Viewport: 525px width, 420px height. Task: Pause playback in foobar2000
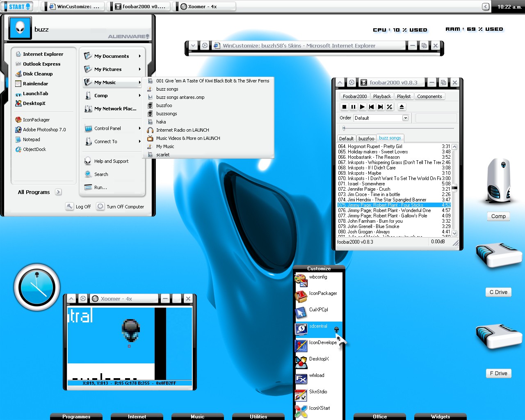[x=353, y=107]
